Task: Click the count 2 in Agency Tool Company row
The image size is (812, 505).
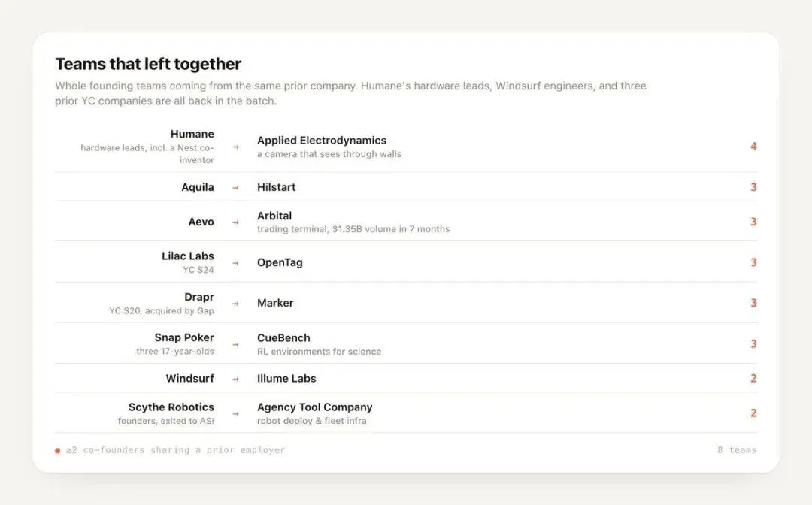Action: pos(753,413)
